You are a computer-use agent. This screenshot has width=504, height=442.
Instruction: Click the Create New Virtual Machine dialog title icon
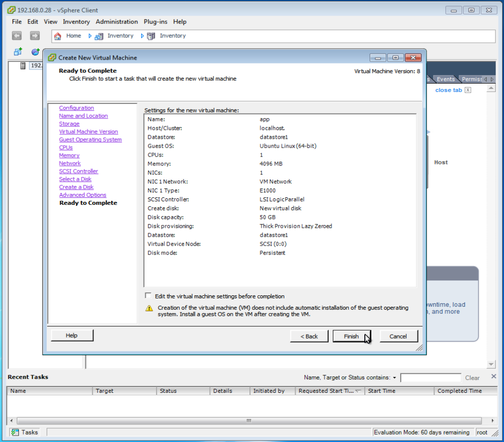point(52,58)
